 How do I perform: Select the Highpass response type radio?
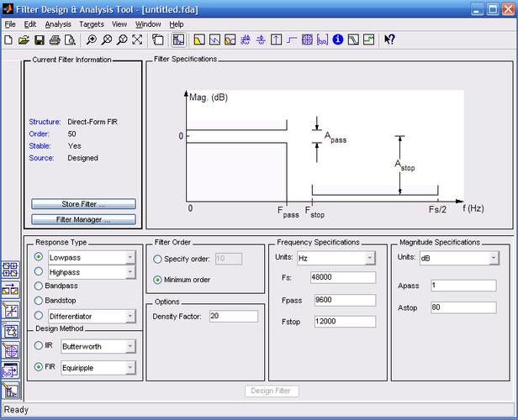point(39,271)
